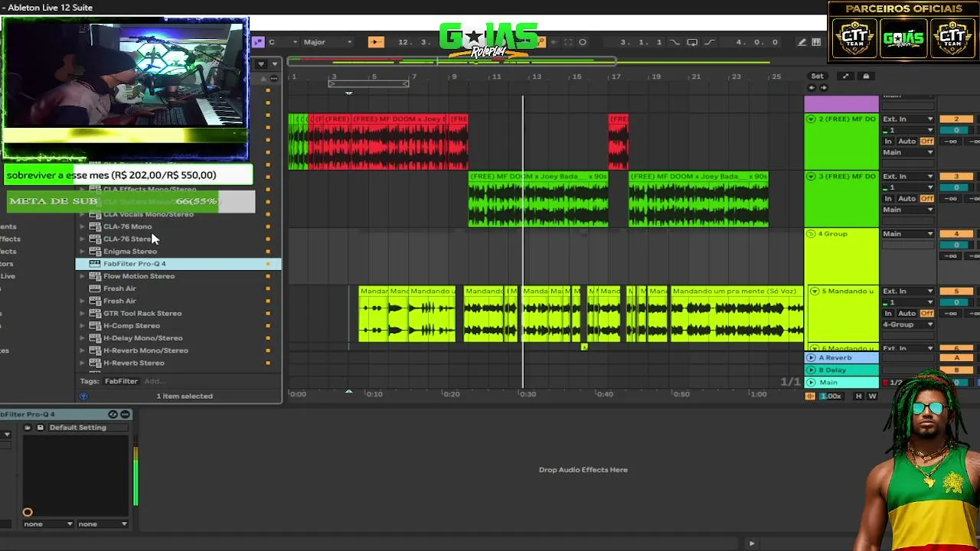Image resolution: width=980 pixels, height=551 pixels.
Task: Open track 5 output routing 4-Group dropdown
Action: coord(908,324)
